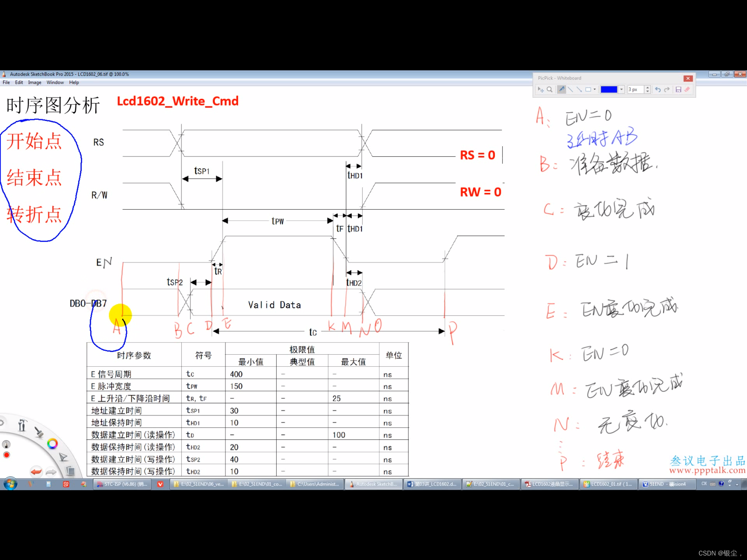Click the RW = 0 label

480,192
